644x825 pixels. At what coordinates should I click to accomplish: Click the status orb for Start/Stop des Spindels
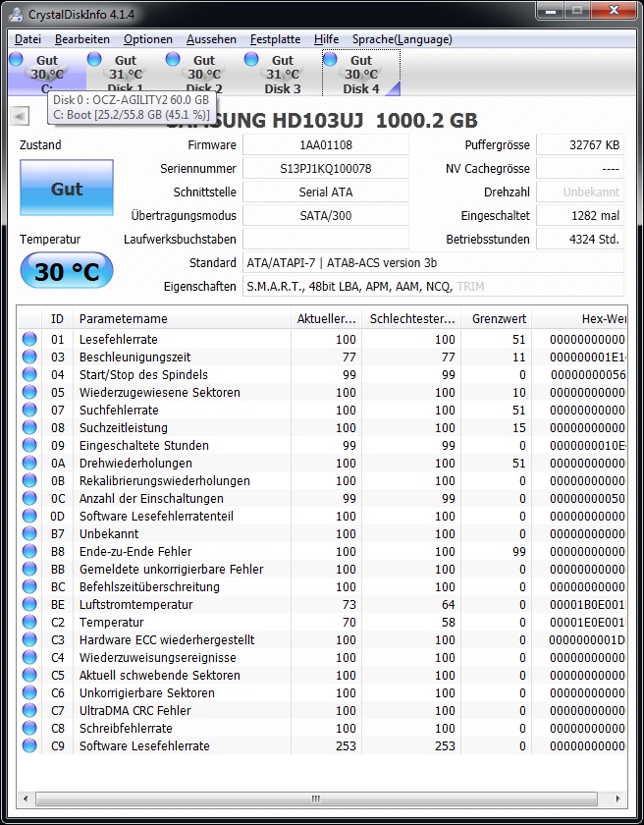[x=29, y=374]
